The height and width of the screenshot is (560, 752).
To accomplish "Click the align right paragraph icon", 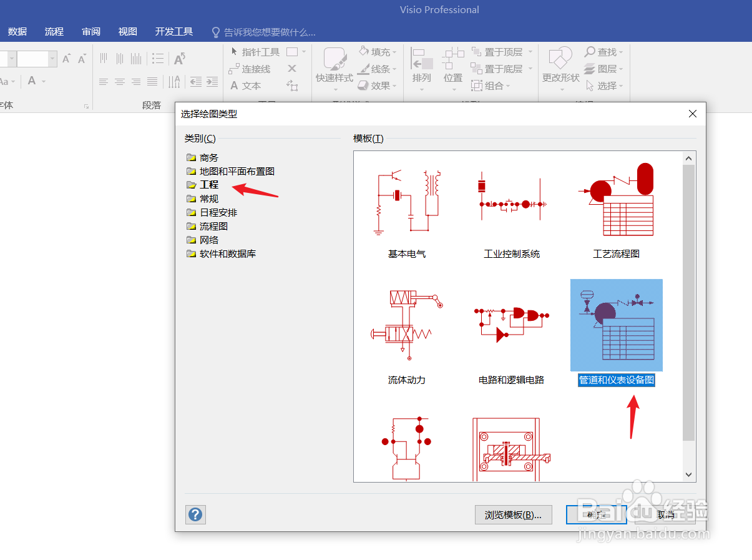I will coord(135,82).
